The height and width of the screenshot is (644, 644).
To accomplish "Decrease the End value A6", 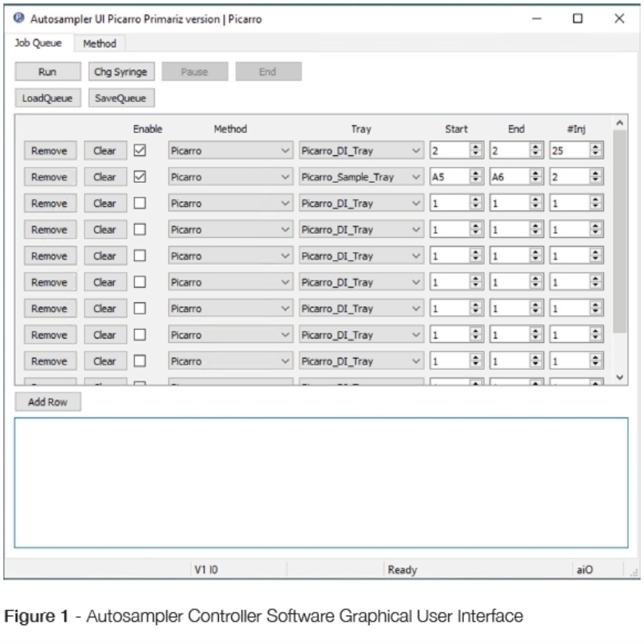I will 536,181.
